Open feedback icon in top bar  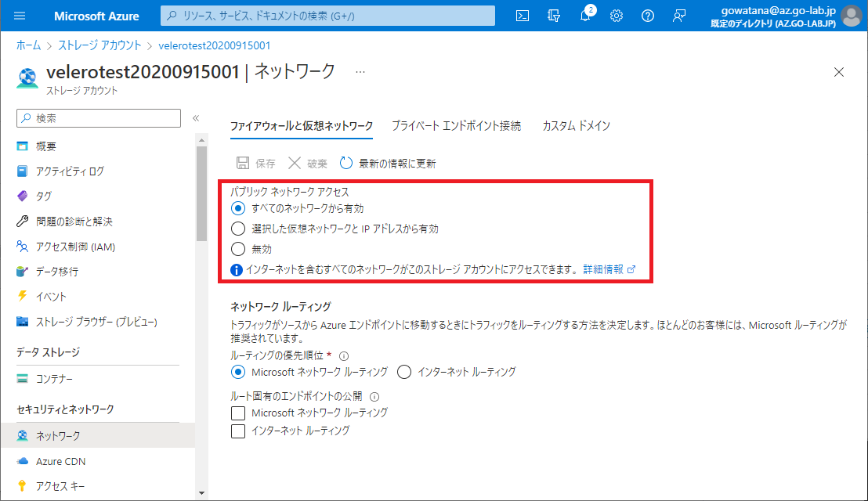coord(678,16)
